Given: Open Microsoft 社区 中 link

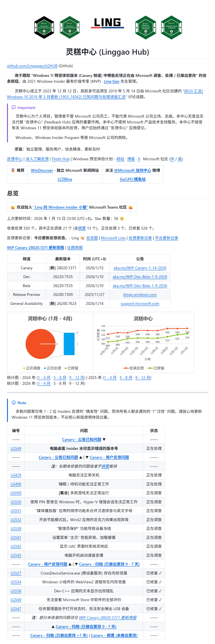Looking at the screenshot, I should (x=172, y=159).
